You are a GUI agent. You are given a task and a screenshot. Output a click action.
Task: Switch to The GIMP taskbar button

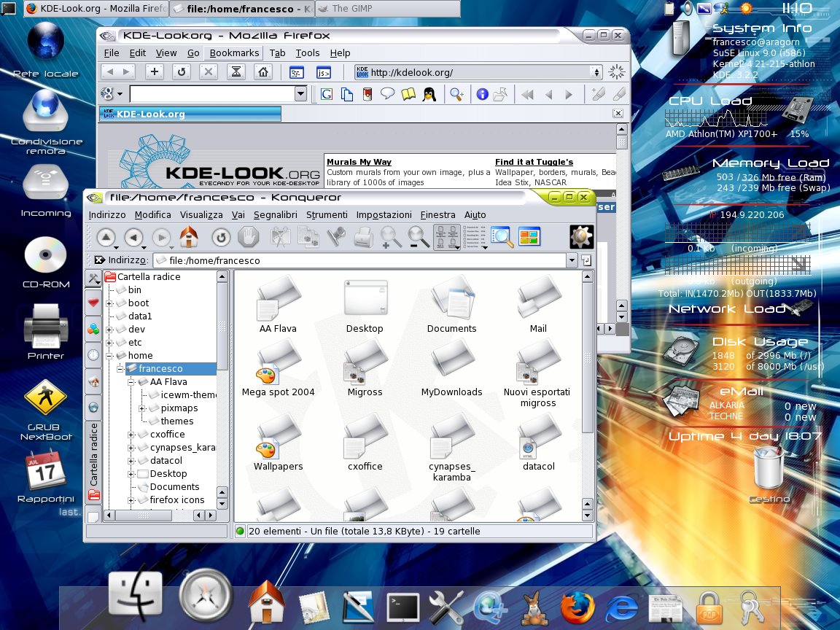click(x=388, y=9)
